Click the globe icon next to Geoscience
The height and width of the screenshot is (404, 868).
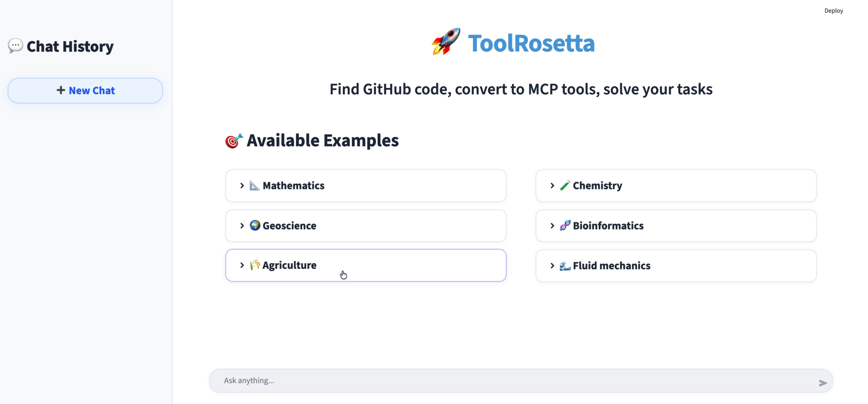[x=255, y=225]
